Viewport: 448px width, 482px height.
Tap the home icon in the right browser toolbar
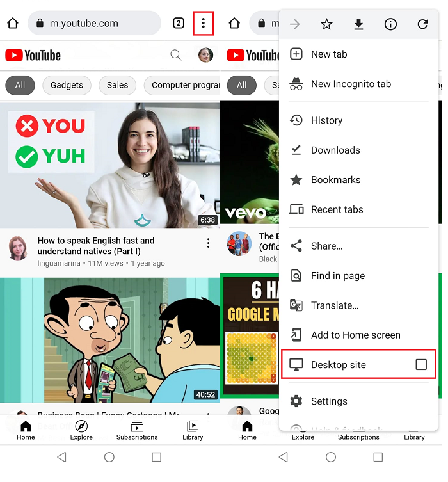pos(234,23)
